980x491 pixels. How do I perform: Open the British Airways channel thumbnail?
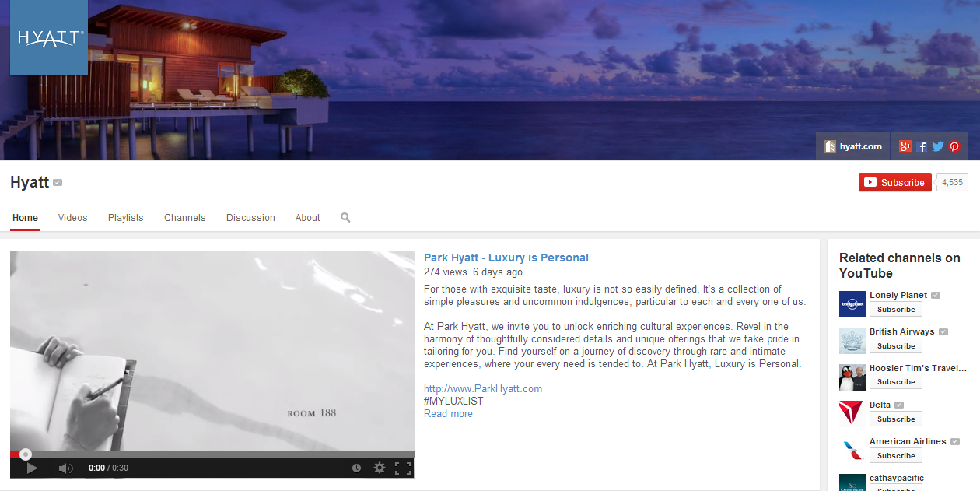[852, 341]
